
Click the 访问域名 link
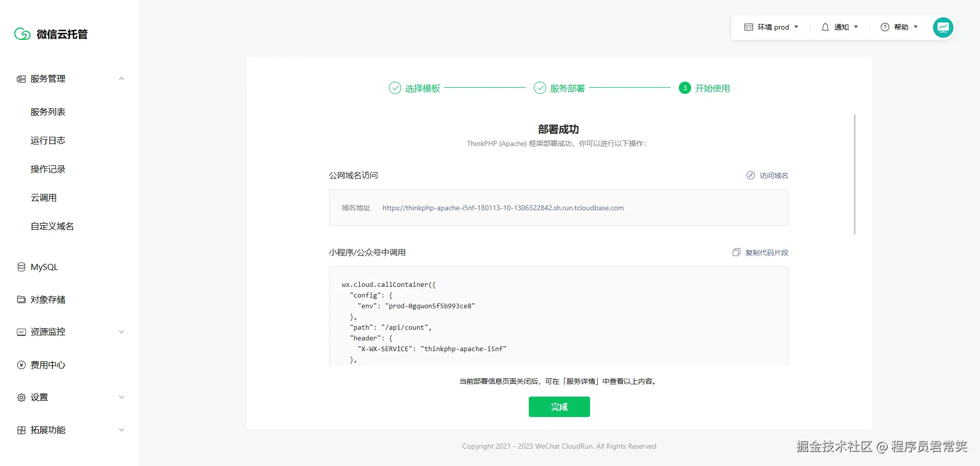[x=774, y=176]
